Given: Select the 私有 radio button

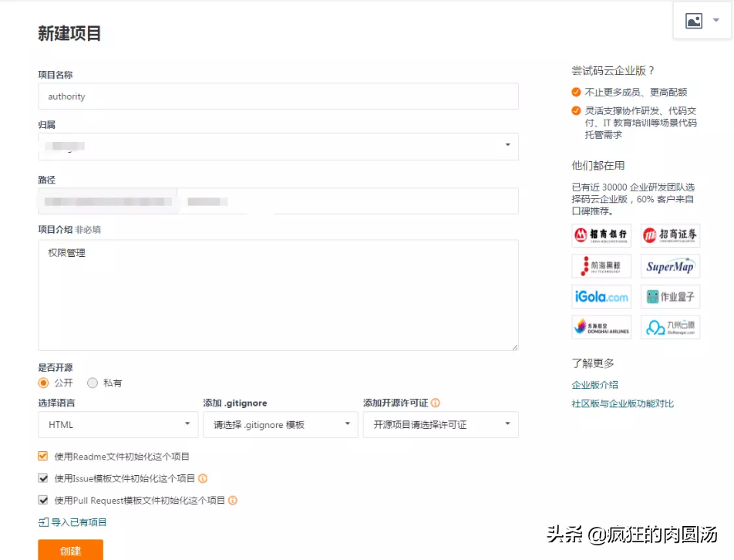Looking at the screenshot, I should pyautogui.click(x=93, y=383).
